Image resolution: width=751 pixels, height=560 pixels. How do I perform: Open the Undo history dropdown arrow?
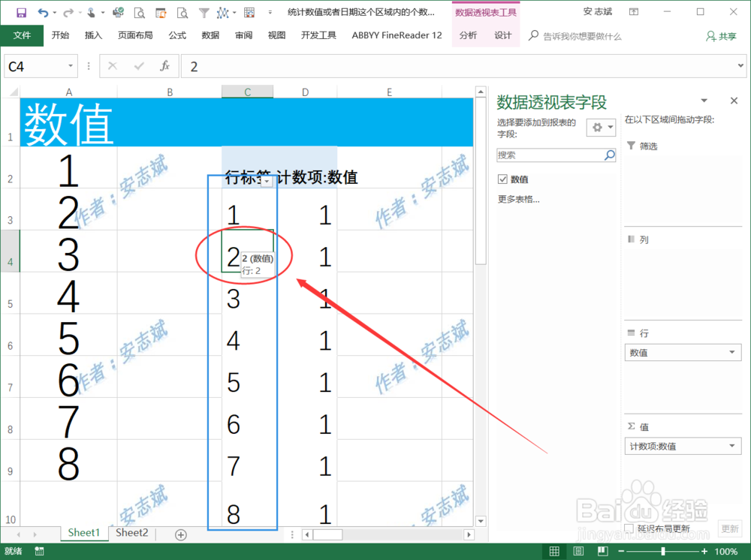[54, 13]
